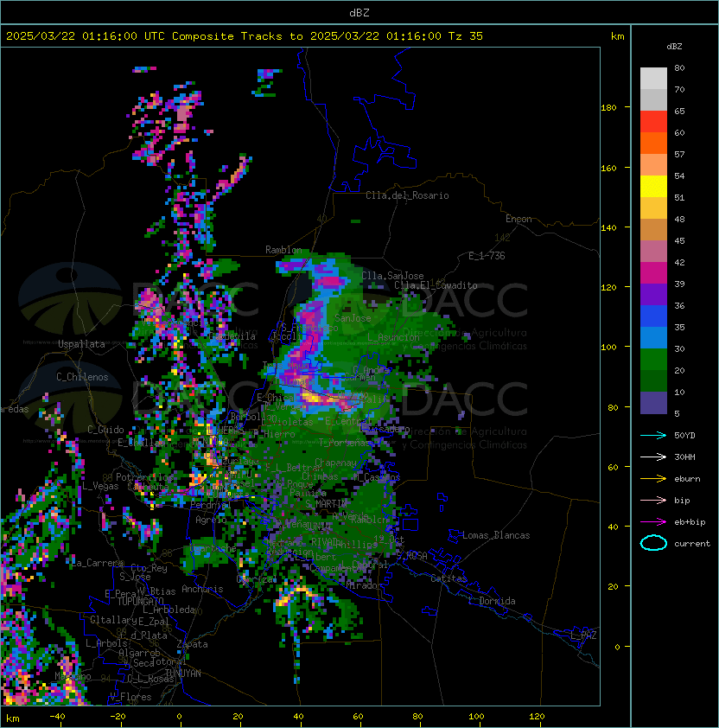Click the slate purple 5–10 dBZ swatch
The width and height of the screenshot is (719, 728).
click(x=653, y=402)
